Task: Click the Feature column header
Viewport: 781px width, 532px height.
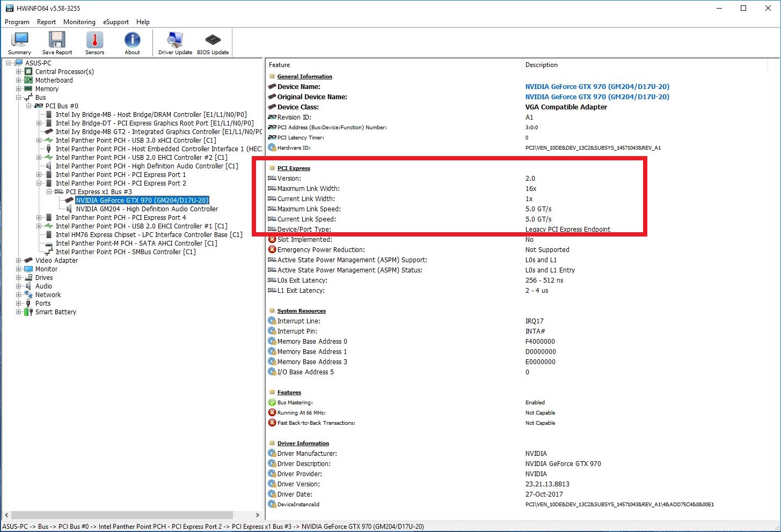Action: [x=393, y=65]
